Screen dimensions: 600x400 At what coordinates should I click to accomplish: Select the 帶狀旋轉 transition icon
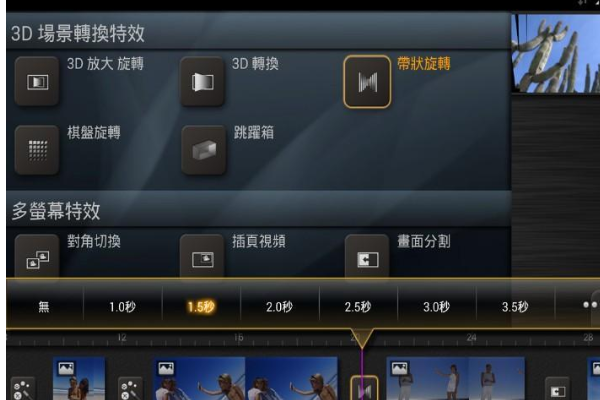point(367,82)
